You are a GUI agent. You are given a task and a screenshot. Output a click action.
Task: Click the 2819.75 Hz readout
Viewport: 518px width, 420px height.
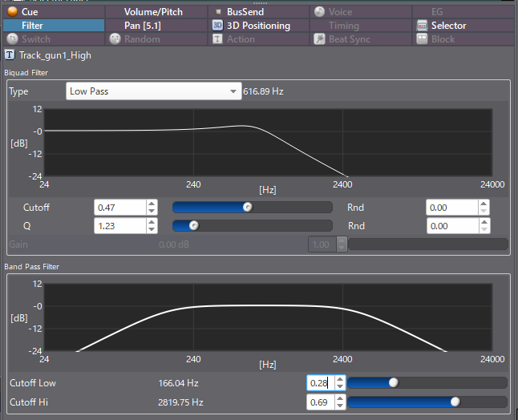(x=180, y=402)
